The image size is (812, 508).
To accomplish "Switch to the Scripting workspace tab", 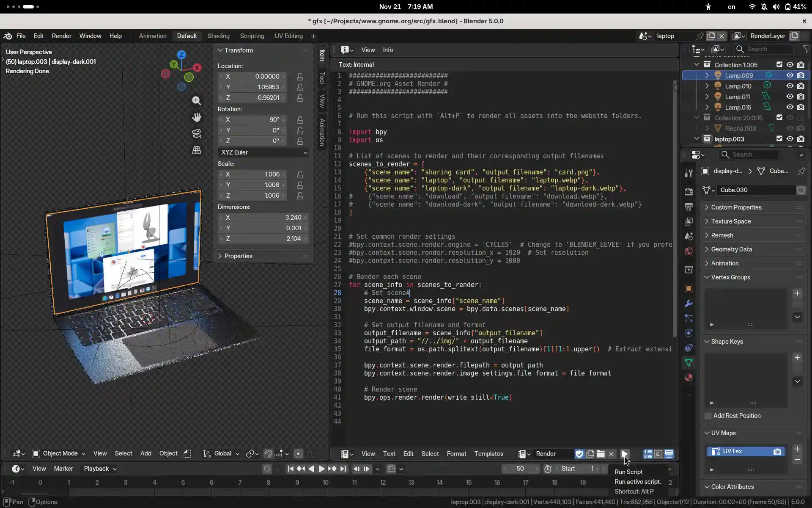I will (x=252, y=36).
